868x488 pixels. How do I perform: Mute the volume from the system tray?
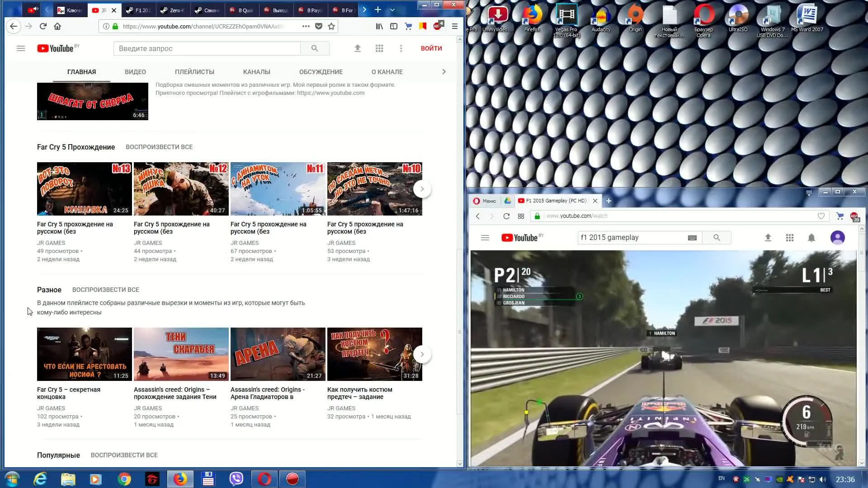click(x=822, y=479)
